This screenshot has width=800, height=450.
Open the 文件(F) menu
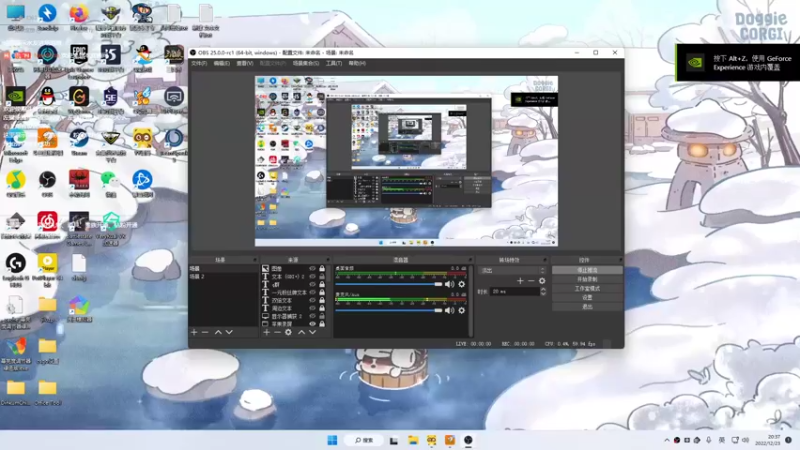click(199, 63)
